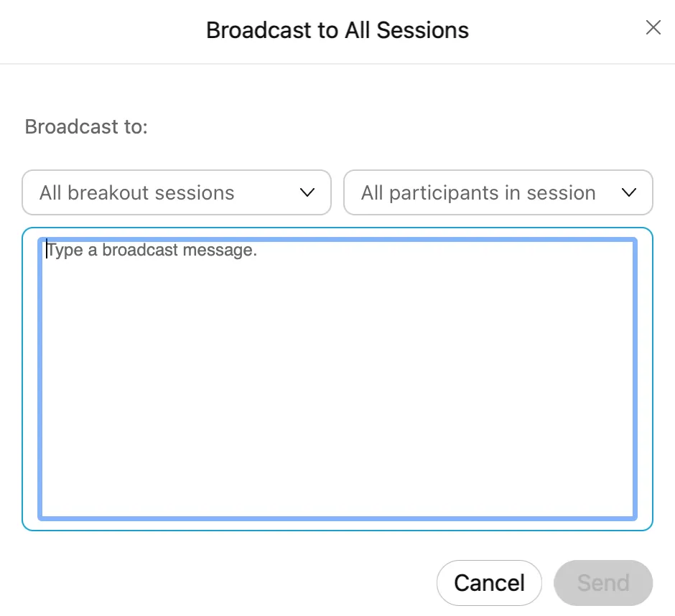Expand the breakout sessions selector
675x616 pixels.
(176, 192)
